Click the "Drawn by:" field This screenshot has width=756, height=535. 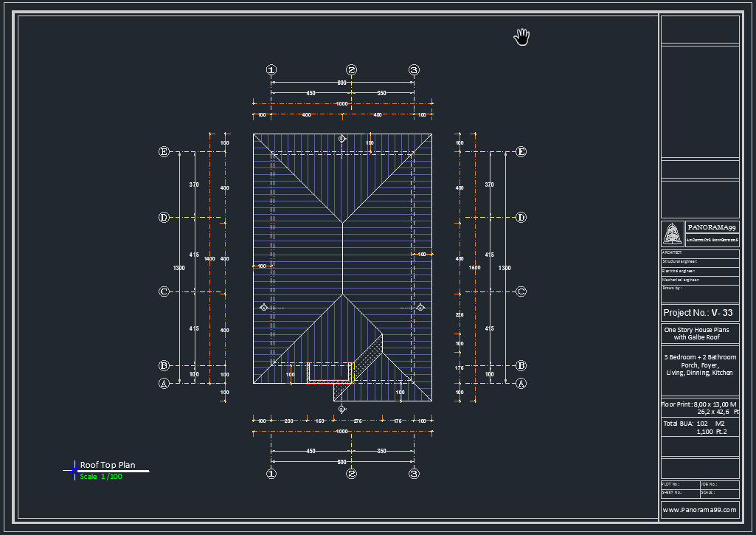(x=700, y=293)
